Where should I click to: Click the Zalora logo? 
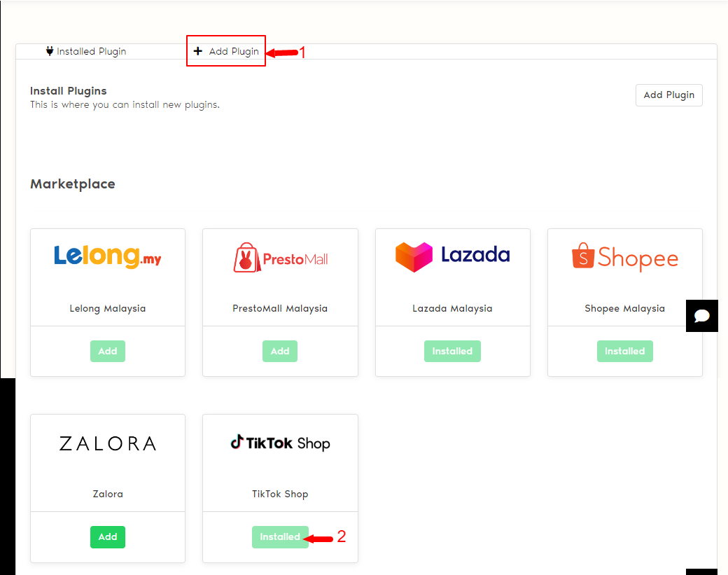[108, 443]
